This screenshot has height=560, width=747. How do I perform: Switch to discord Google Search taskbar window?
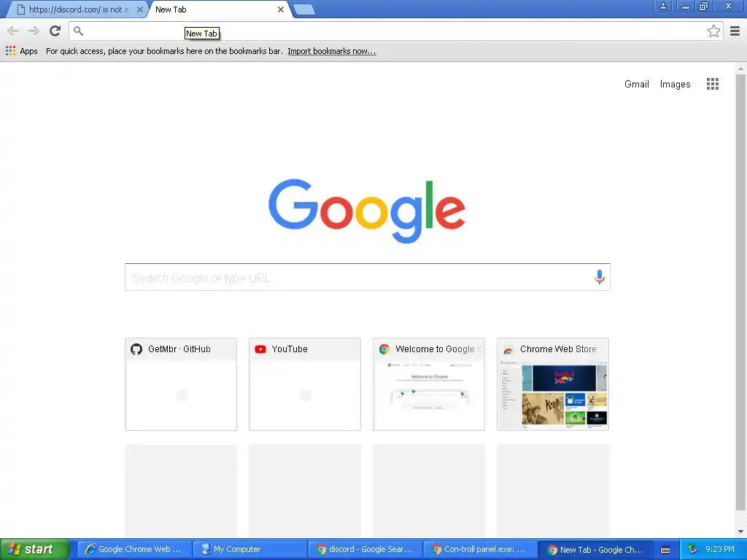click(x=365, y=550)
